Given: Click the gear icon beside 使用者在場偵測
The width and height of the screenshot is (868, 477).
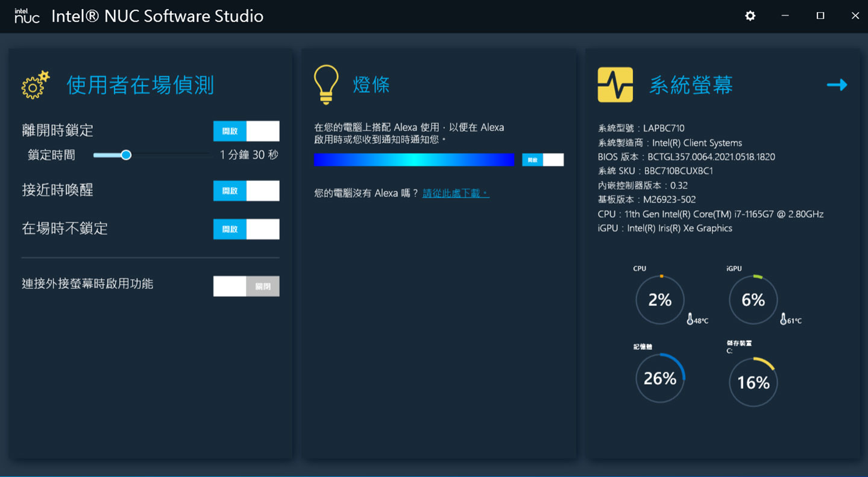Looking at the screenshot, I should [x=36, y=84].
